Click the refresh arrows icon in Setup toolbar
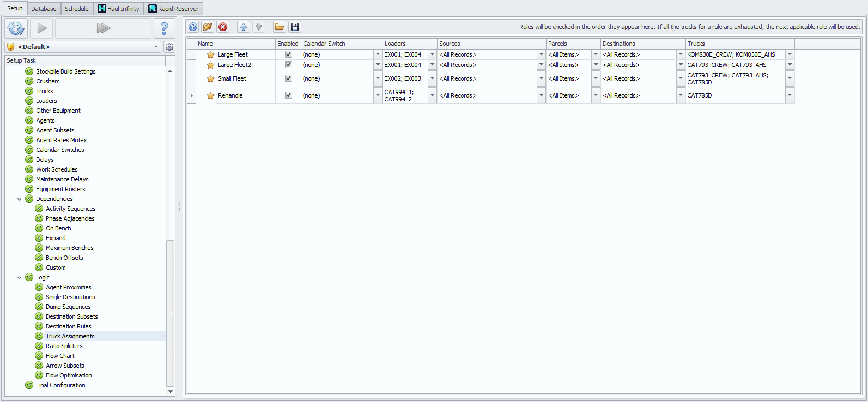 tap(16, 28)
